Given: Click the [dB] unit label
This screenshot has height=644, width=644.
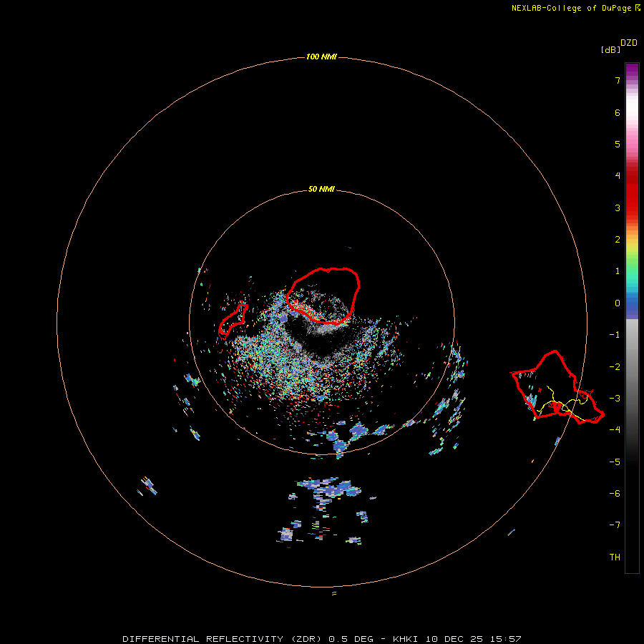Looking at the screenshot, I should 610,49.
